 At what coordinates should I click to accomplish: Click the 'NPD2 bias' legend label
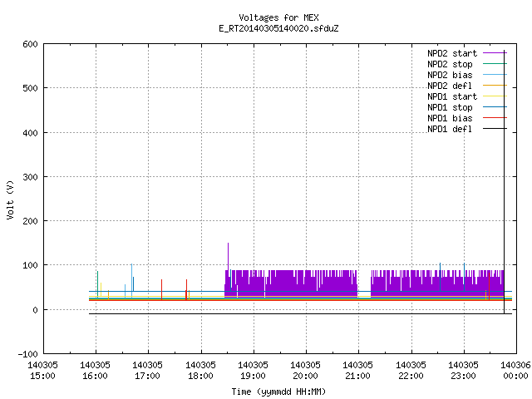tap(450, 75)
